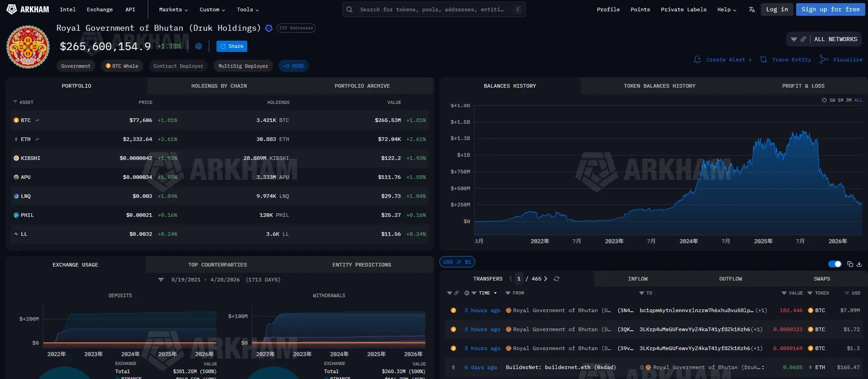Image resolution: width=868 pixels, height=379 pixels.
Task: Click the USD ≥ $1 filter chip
Action: coord(457,262)
